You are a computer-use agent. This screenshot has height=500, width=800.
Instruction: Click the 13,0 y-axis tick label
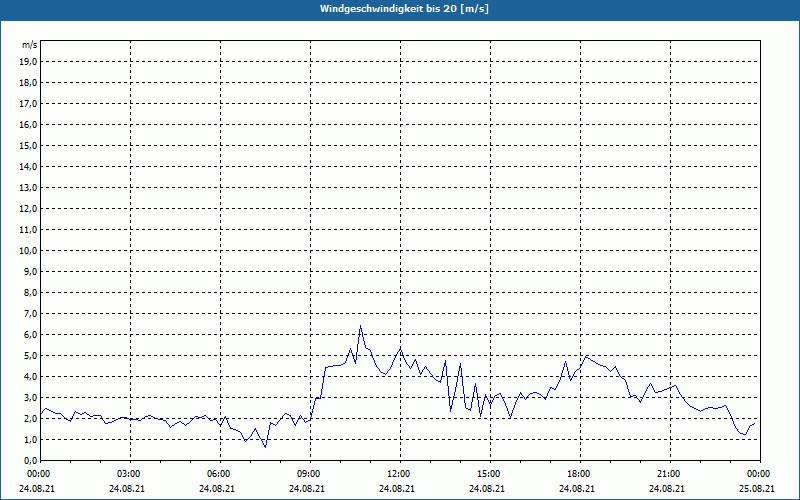(x=29, y=188)
